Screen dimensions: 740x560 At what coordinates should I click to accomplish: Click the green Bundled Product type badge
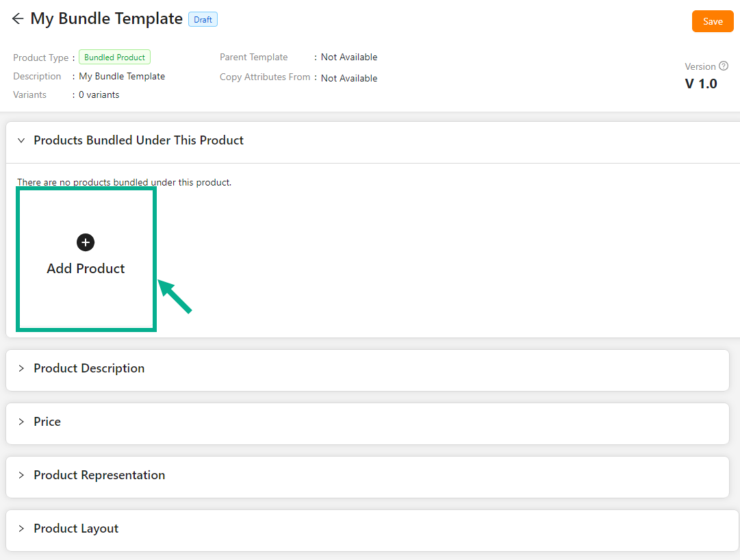[114, 58]
